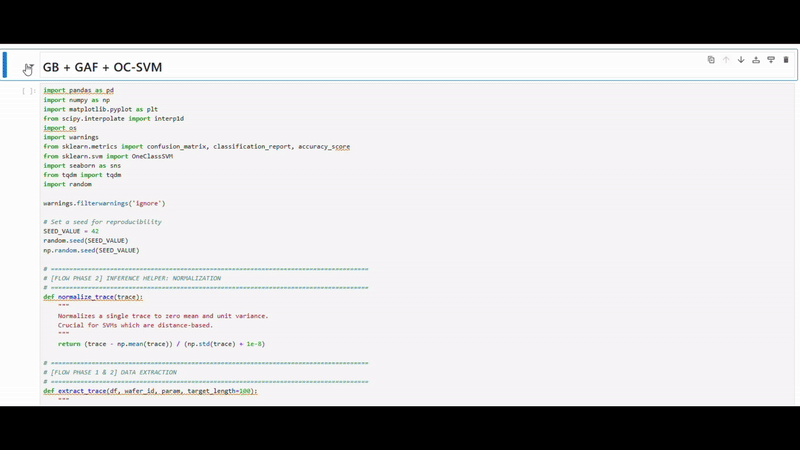Screen dimensions: 800x450
Task: Click the line 'import random'
Action: click(x=67, y=184)
